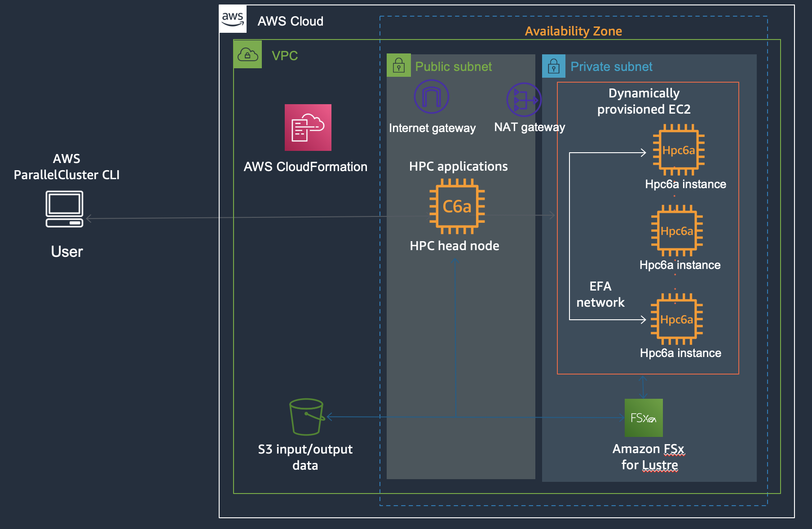Click the middle Hpc6a instance chip icon
The width and height of the screenshot is (812, 529).
677,231
